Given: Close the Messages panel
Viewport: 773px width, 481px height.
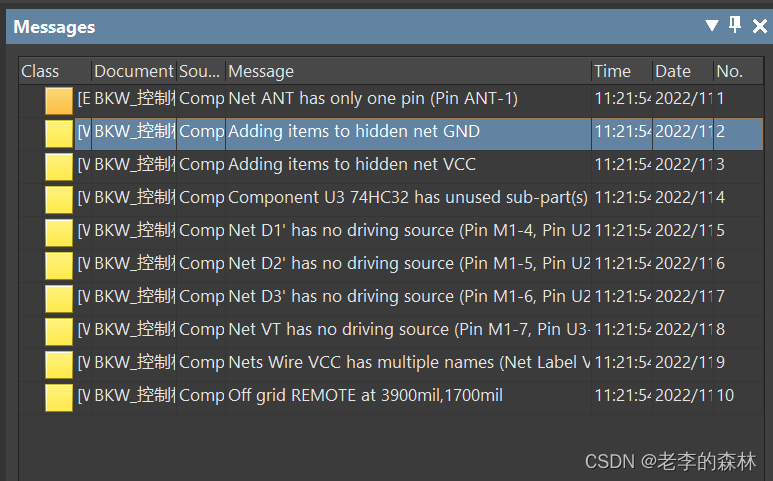Looking at the screenshot, I should [759, 25].
